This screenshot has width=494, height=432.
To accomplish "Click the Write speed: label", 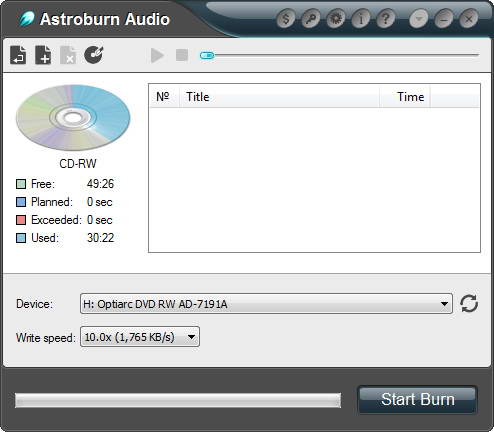I will coord(46,338).
